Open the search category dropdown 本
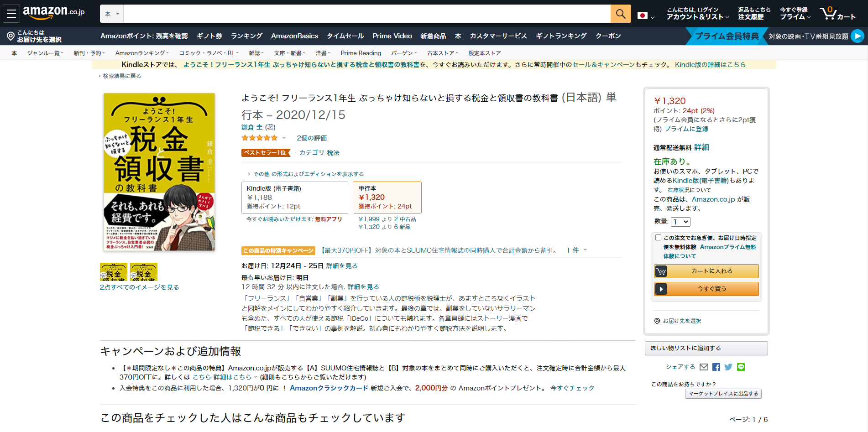The width and height of the screenshot is (868, 432). pos(112,14)
